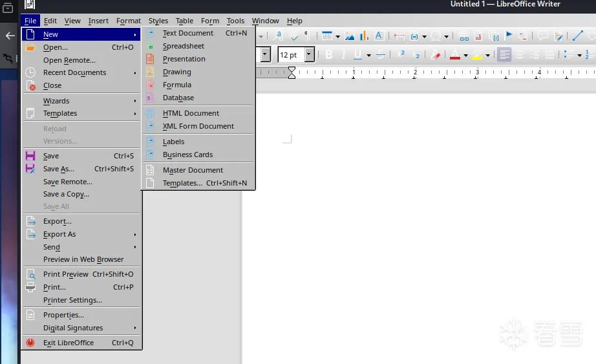Screen dimensions: 596x364
Task: Expand the Insert Table dropdown arrow
Action: click(x=337, y=36)
